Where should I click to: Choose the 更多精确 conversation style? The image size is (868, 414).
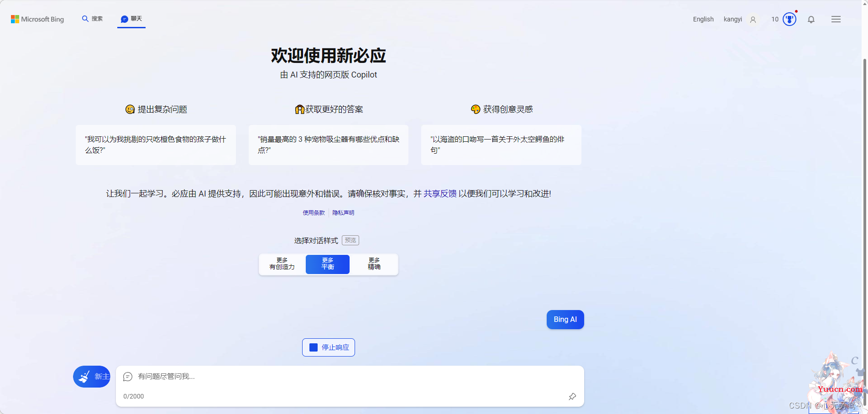coord(374,264)
